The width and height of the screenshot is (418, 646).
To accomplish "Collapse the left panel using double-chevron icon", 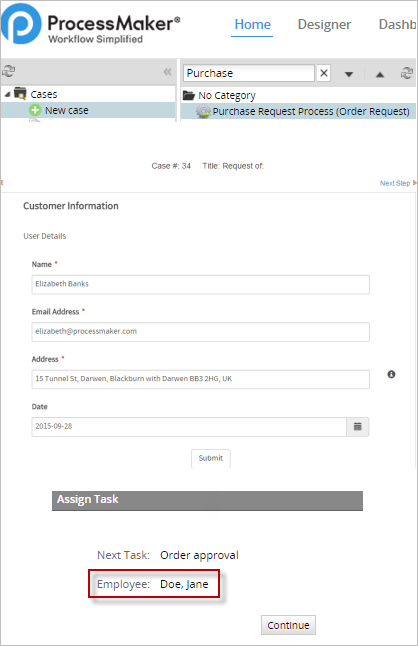I will point(167,72).
